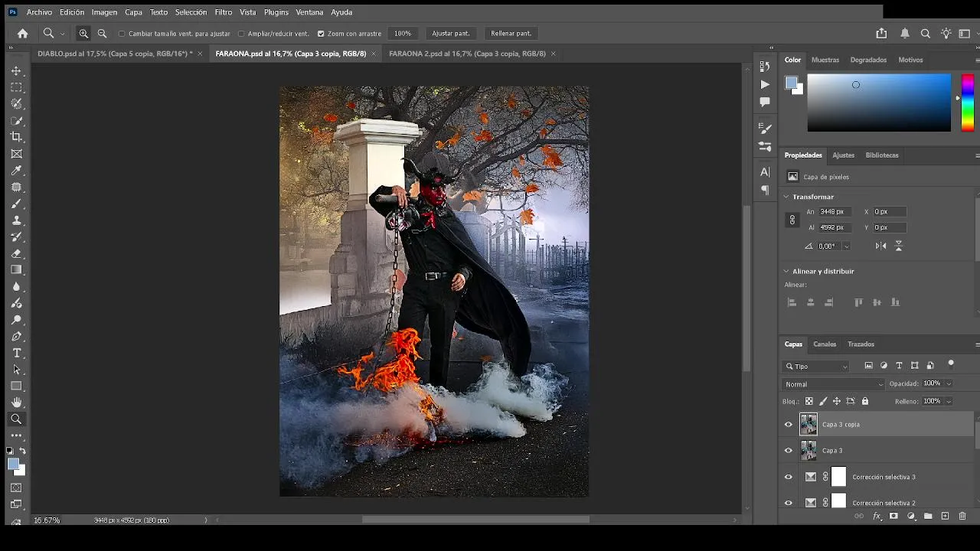Hide Corrección selectiva 3 layer

789,477
